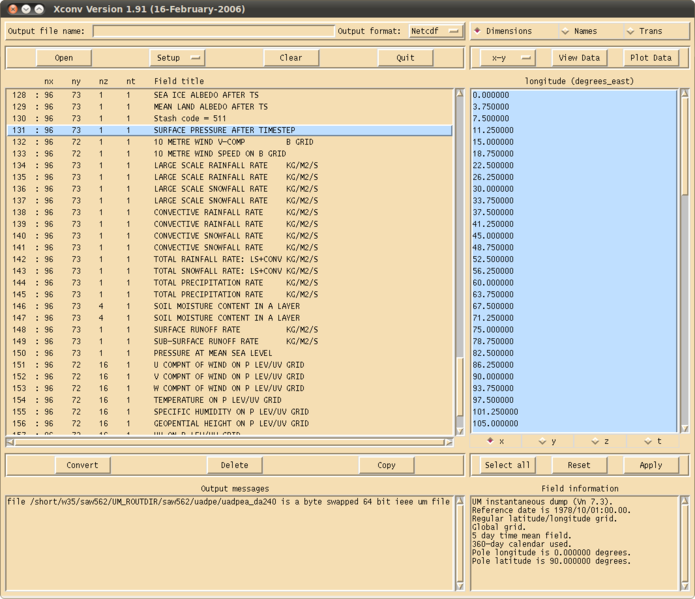Select field 146 SOIL MOISTURE CONTENT IN A LAYER
Image resolution: width=695 pixels, height=599 pixels.
230,306
